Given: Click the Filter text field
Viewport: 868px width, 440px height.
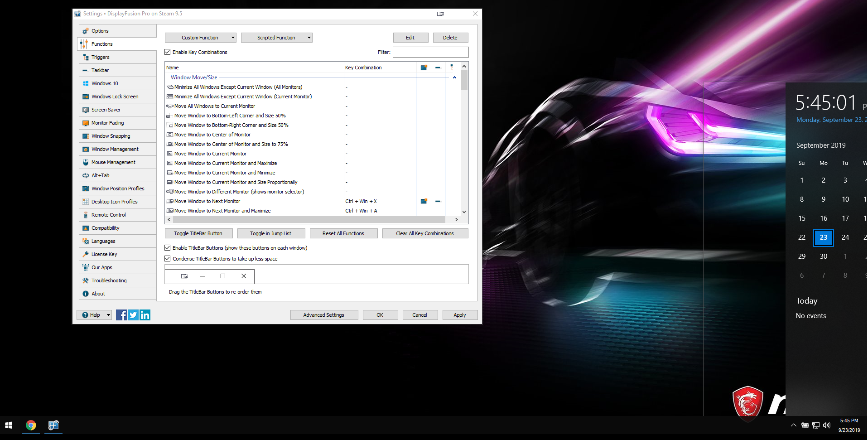Looking at the screenshot, I should click(x=430, y=52).
